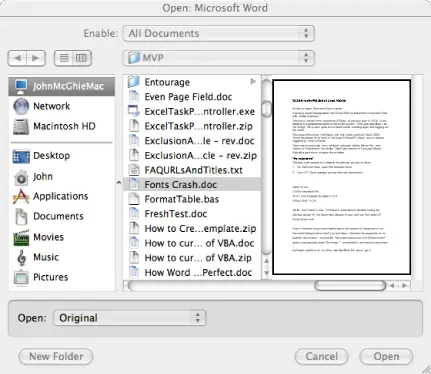Click the FreshTest.doc file icon
The image size is (431, 374).
(134, 214)
